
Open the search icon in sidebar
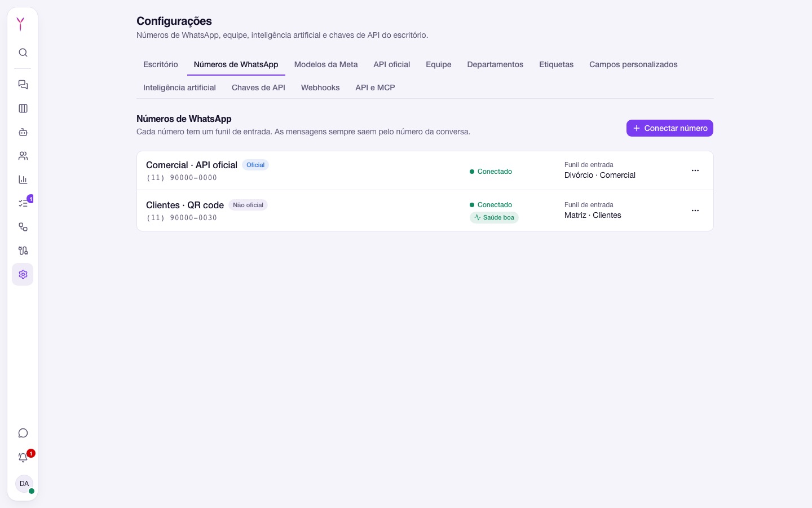[23, 52]
